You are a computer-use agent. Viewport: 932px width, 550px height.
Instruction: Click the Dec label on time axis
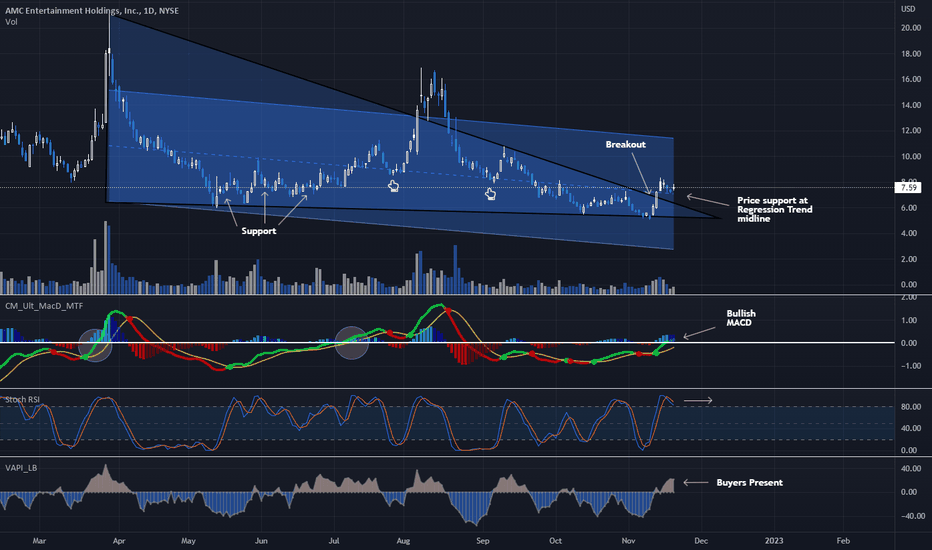(701, 540)
